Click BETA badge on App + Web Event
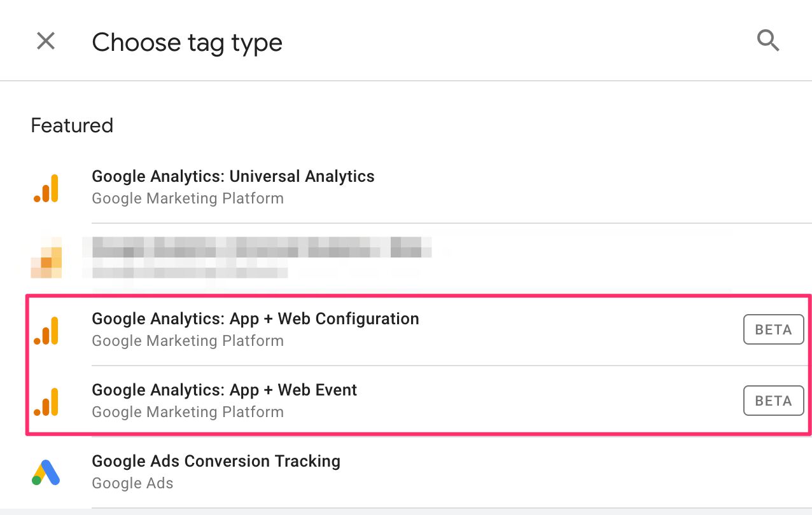This screenshot has width=812, height=515. (x=773, y=401)
